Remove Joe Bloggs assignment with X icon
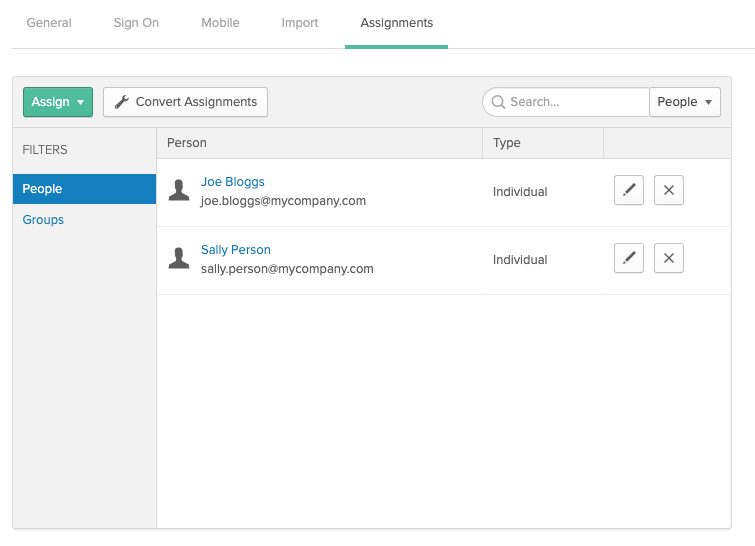This screenshot has height=546, width=755. click(x=668, y=190)
